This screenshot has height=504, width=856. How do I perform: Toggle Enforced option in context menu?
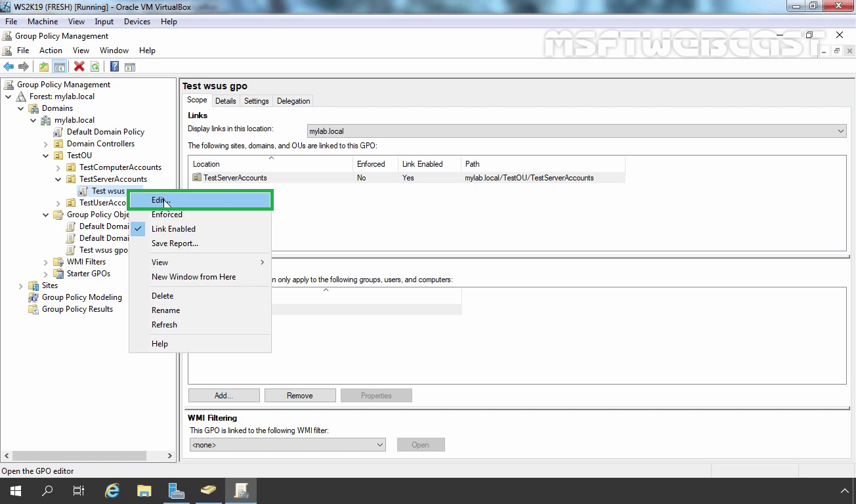[x=167, y=215]
